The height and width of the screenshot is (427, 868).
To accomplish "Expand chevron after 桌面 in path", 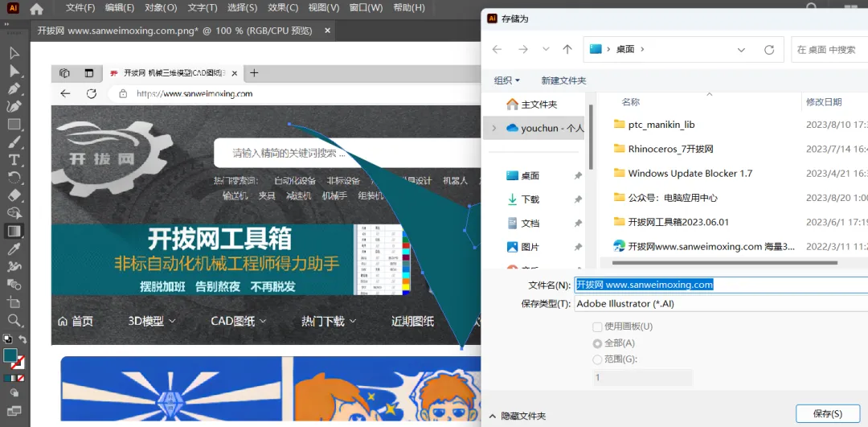I will [642, 49].
